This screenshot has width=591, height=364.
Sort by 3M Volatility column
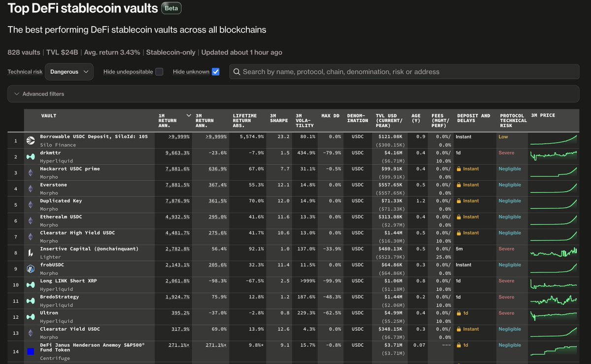pos(305,120)
